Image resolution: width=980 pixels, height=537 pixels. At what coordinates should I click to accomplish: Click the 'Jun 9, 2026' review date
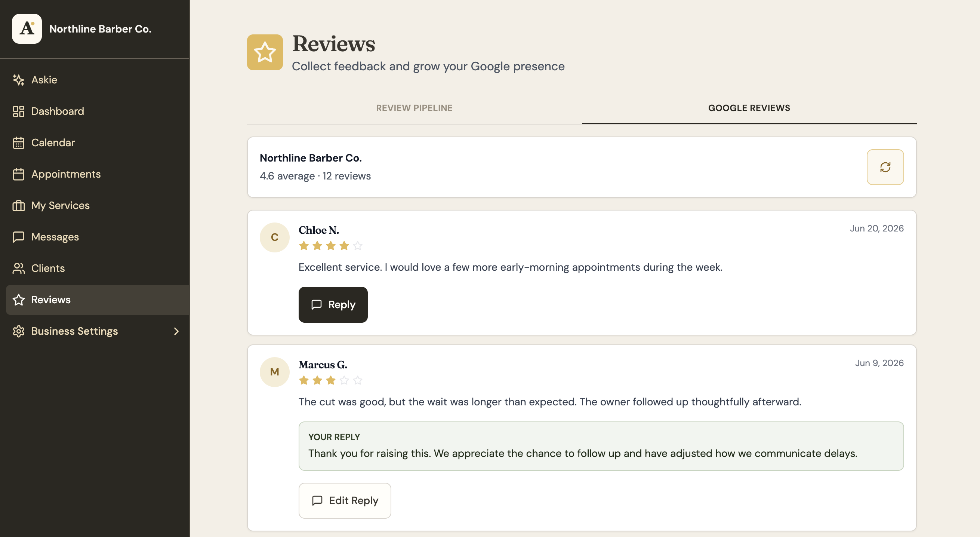(879, 363)
